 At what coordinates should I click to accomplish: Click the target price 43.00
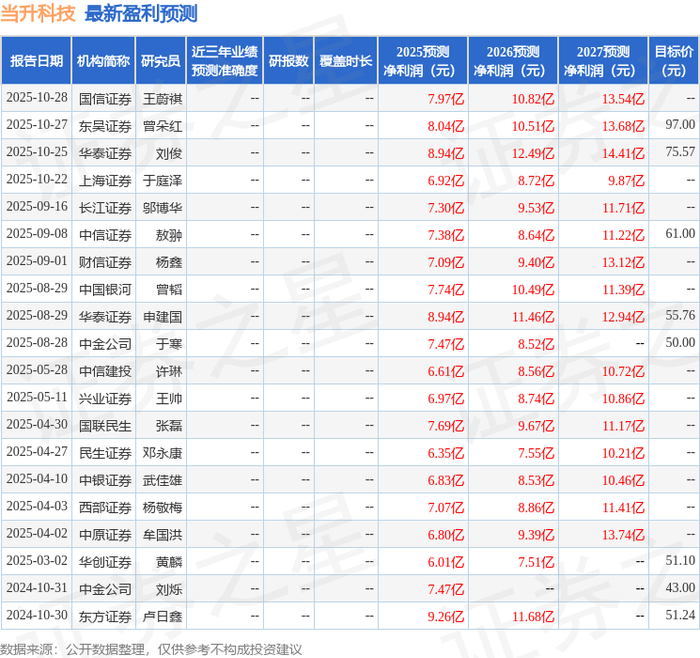pyautogui.click(x=680, y=587)
